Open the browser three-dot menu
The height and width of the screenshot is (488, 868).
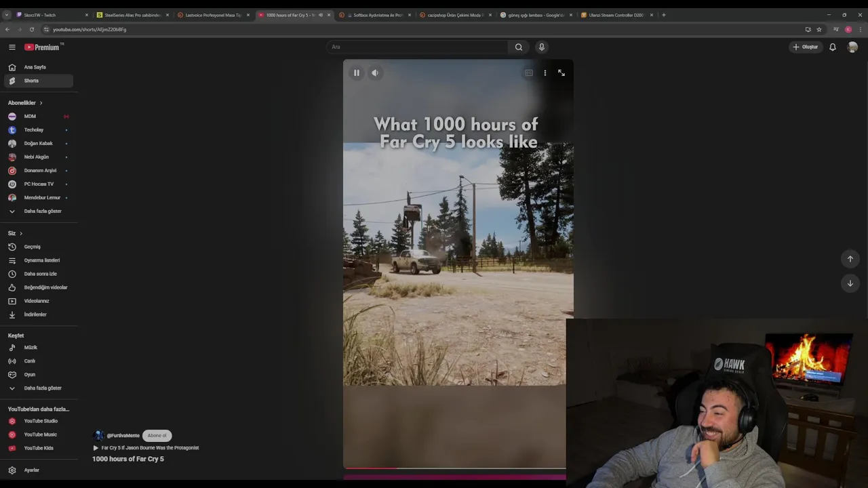[x=861, y=29]
